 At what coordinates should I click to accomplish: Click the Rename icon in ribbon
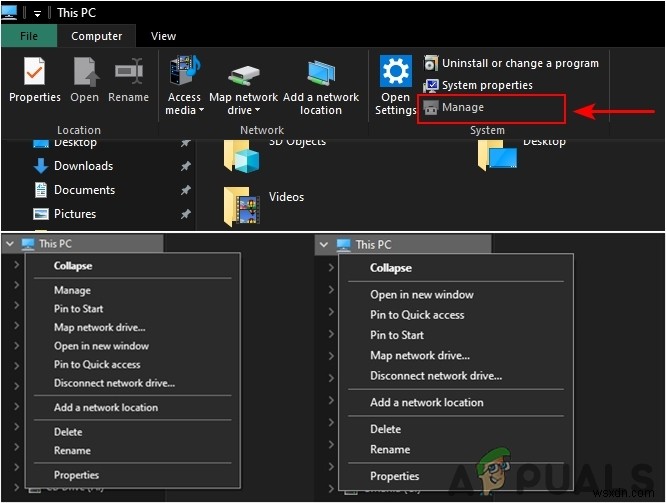(129, 71)
